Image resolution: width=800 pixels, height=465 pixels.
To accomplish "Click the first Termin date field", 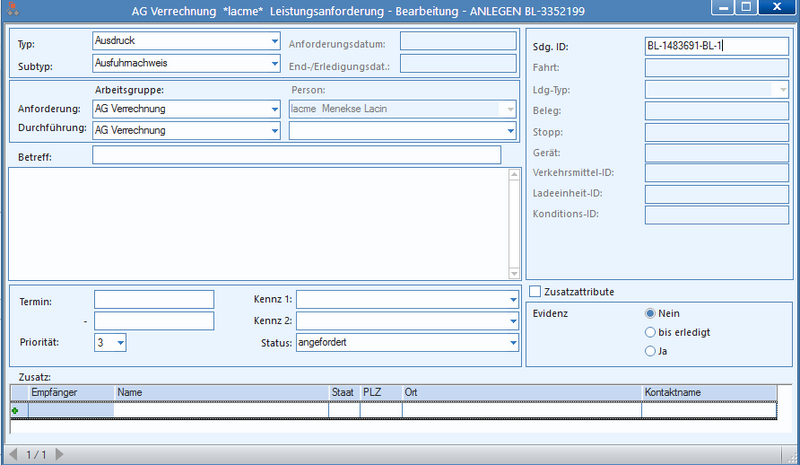I will click(154, 300).
